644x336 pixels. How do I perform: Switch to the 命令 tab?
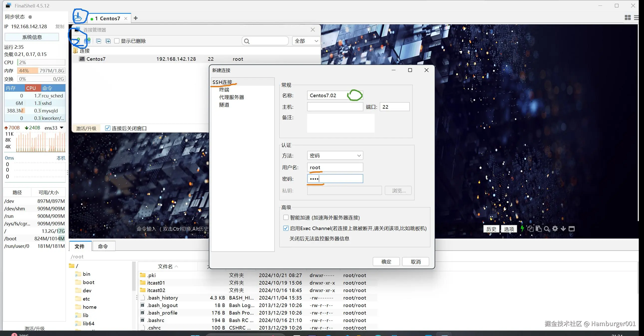103,246
